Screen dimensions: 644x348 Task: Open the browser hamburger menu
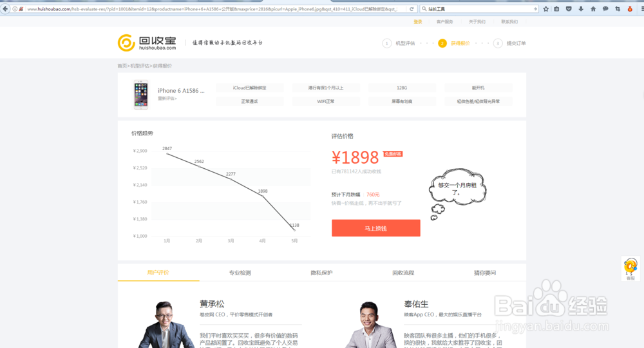coord(642,8)
